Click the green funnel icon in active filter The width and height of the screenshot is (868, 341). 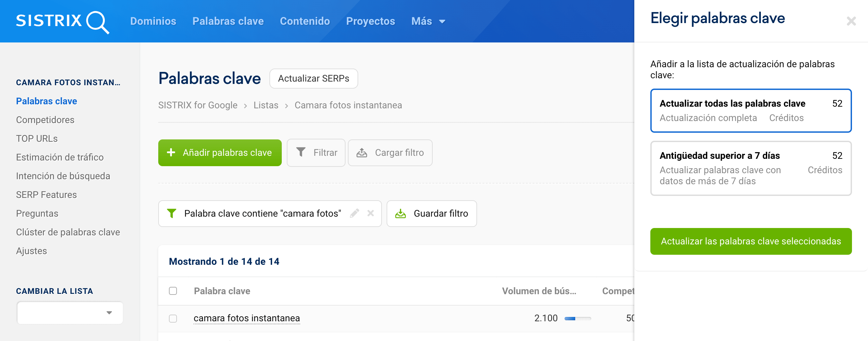point(172,213)
